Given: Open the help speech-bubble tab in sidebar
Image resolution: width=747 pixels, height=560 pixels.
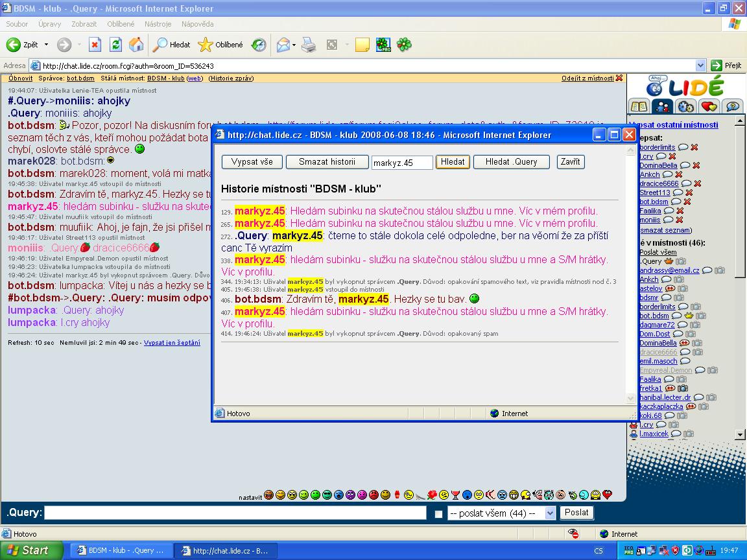Looking at the screenshot, I should coord(732,106).
